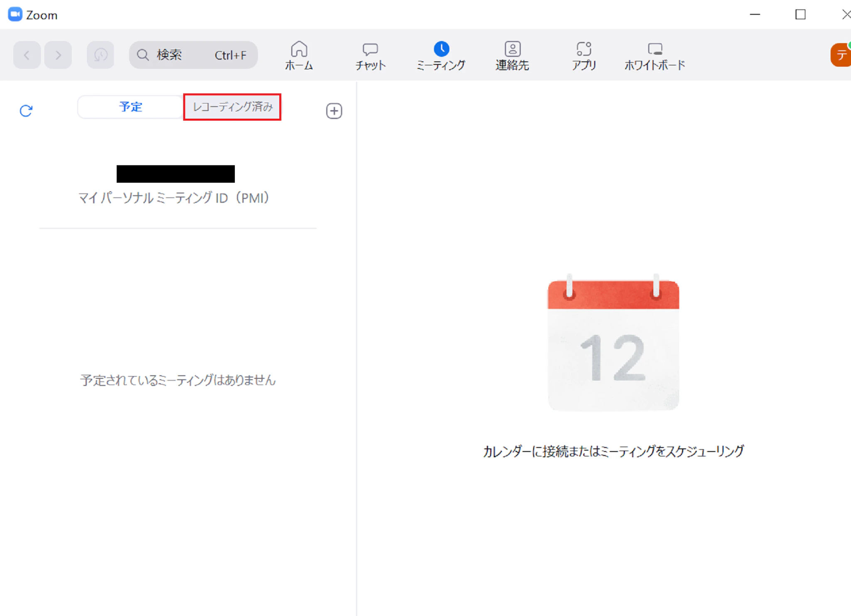
Task: Click the 検索 search field
Action: tap(193, 55)
